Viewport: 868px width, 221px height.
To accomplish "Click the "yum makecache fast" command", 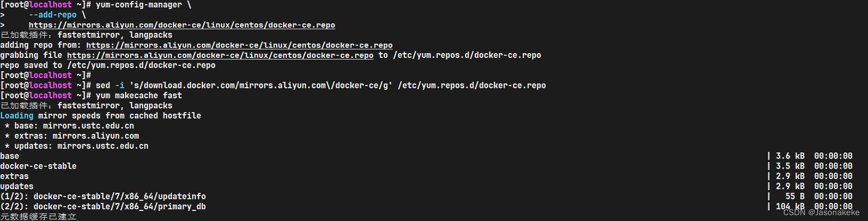I will [x=138, y=96].
